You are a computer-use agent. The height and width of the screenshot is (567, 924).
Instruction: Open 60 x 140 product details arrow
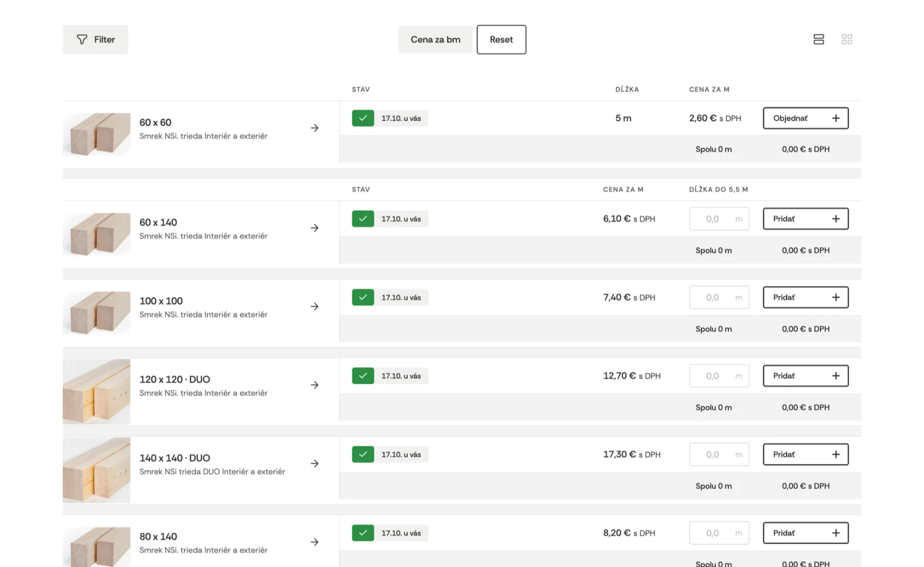click(315, 228)
